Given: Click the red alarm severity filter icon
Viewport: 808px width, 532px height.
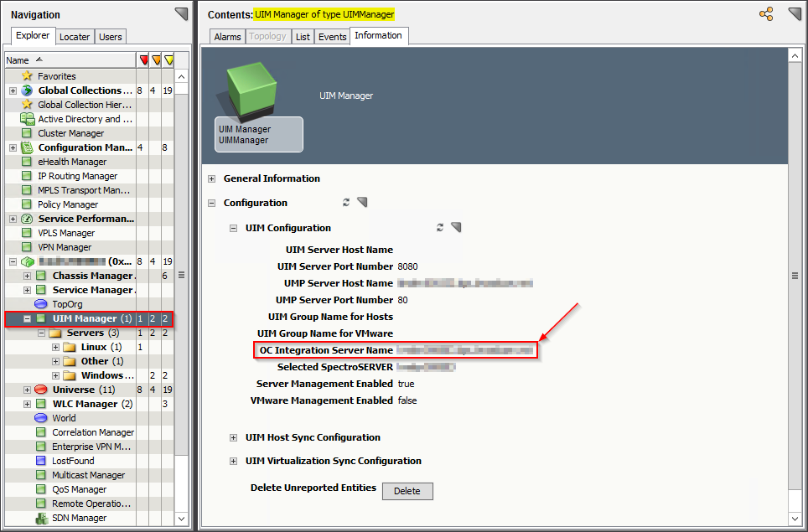Looking at the screenshot, I should click(144, 59).
